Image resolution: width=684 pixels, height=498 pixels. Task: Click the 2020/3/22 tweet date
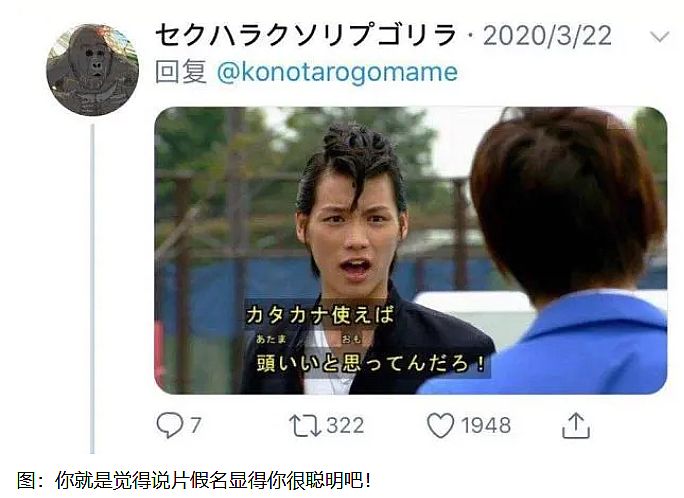pos(547,36)
